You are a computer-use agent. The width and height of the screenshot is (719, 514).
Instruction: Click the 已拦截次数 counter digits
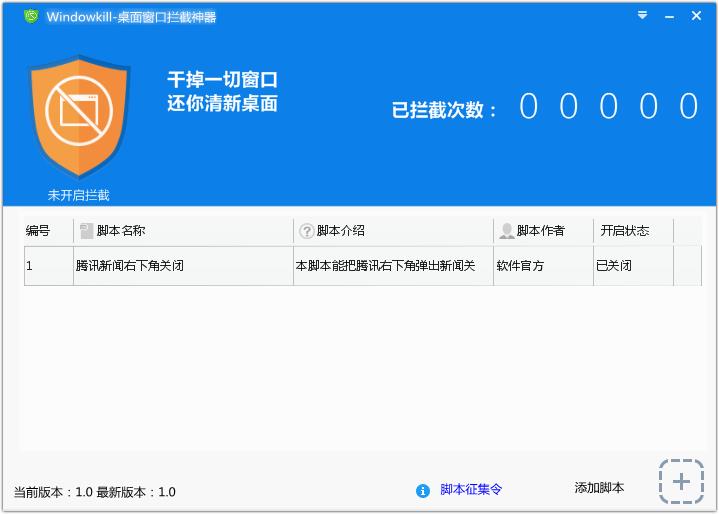607,107
